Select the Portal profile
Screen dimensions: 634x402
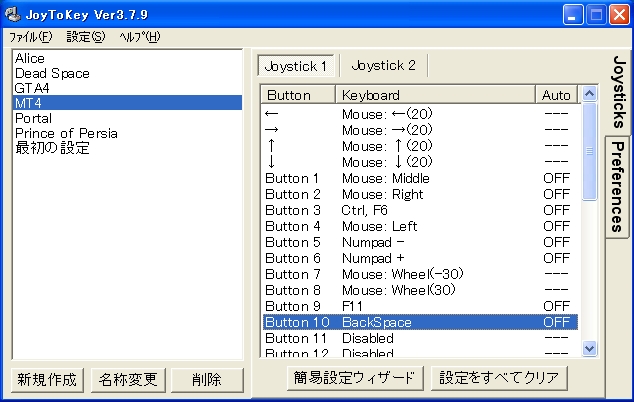127,118
